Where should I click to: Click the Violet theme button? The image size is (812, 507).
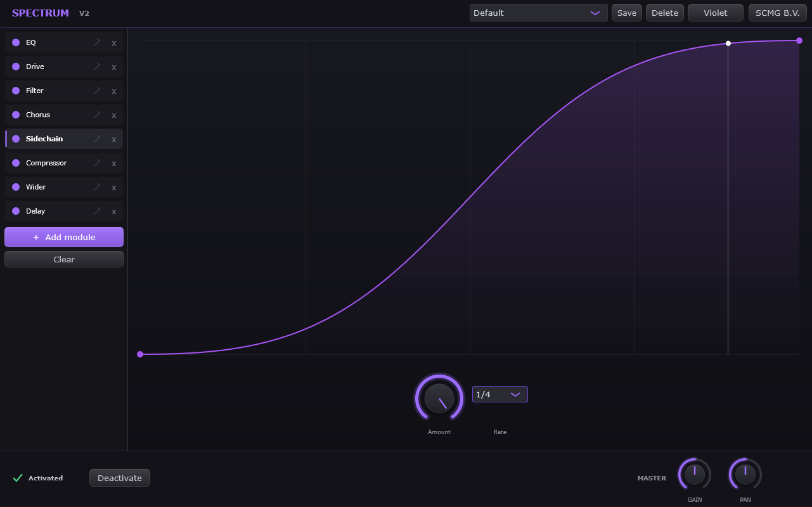coord(715,13)
